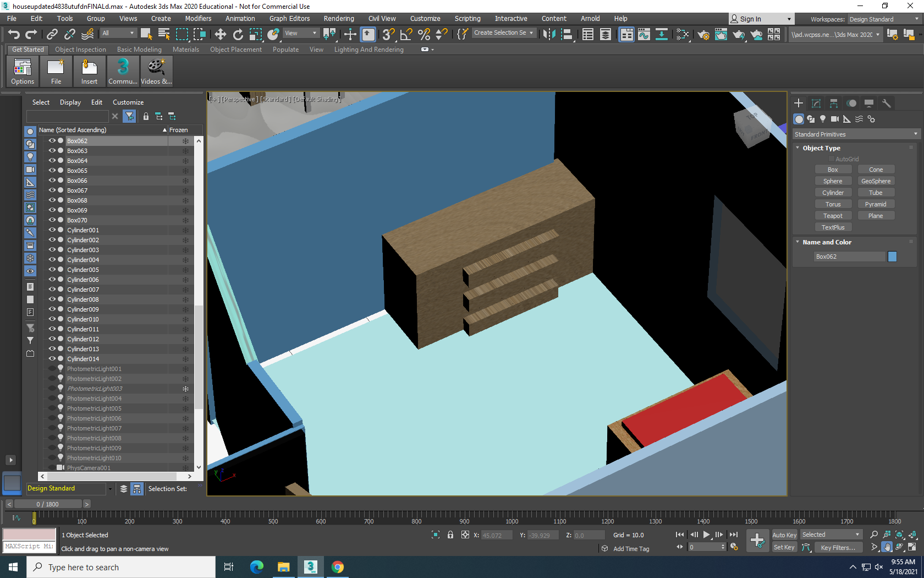Select the Cameras category icon
Image resolution: width=924 pixels, height=578 pixels.
(835, 119)
